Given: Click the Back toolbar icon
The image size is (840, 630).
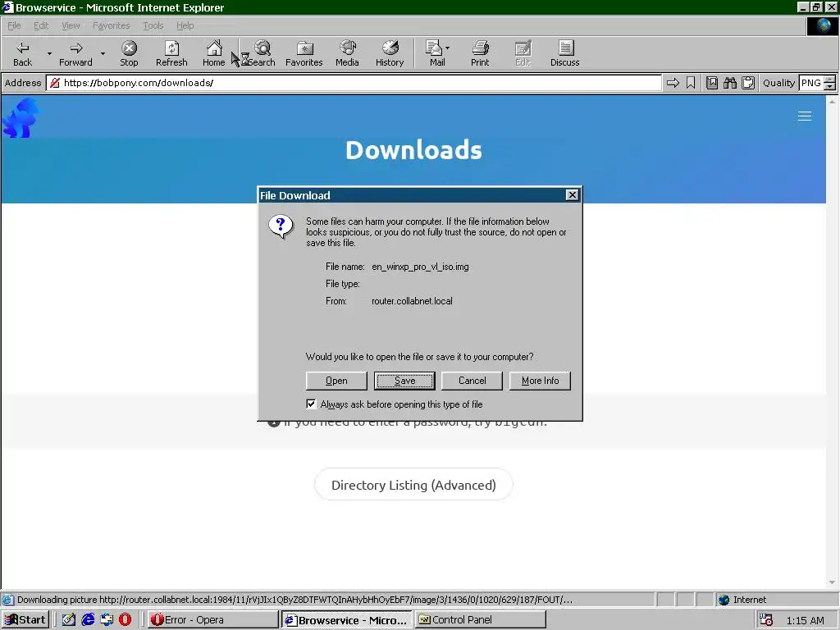Looking at the screenshot, I should click(x=22, y=53).
